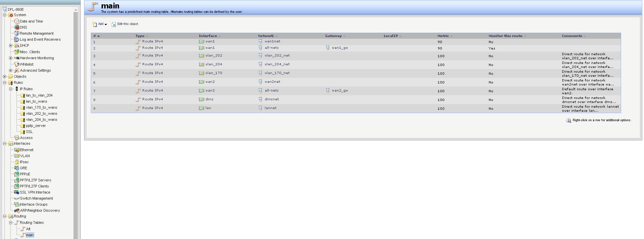Click the PPTP/L2TP Clients icon
This screenshot has height=239, width=644.
point(16,186)
